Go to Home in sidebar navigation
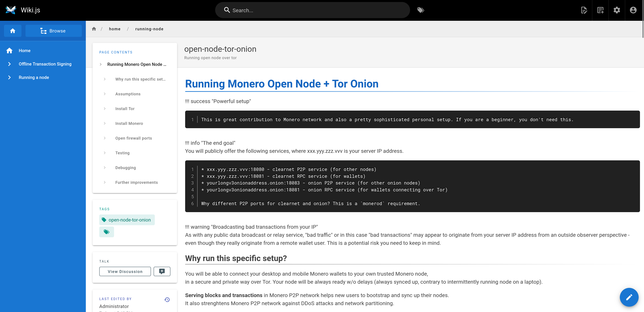 (x=24, y=50)
